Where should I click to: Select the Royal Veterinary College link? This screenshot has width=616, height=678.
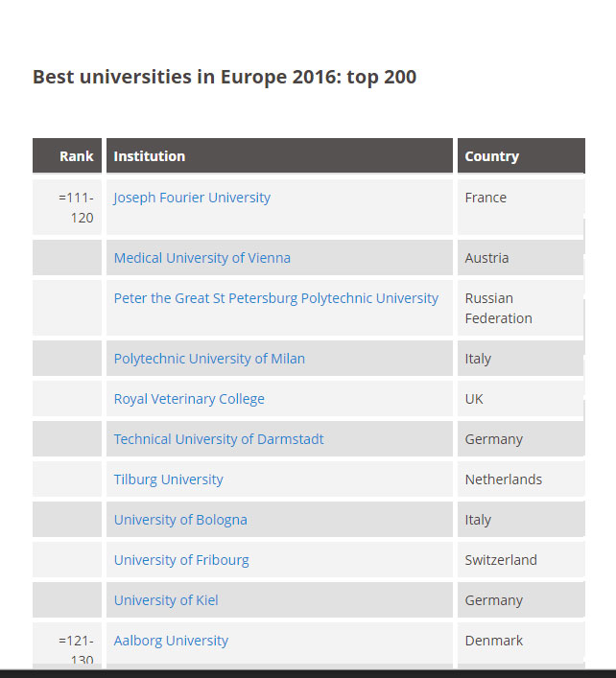tap(189, 399)
